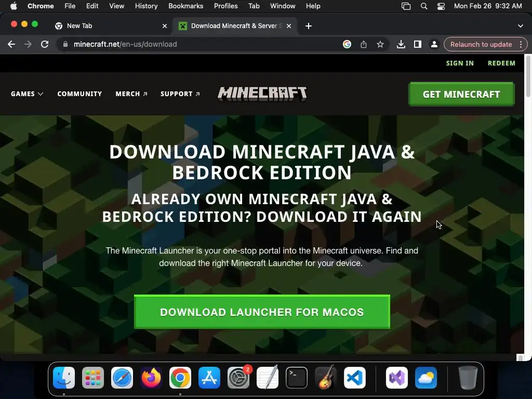Click the Google icon in address bar
Image resolution: width=532 pixels, height=399 pixels.
point(347,44)
